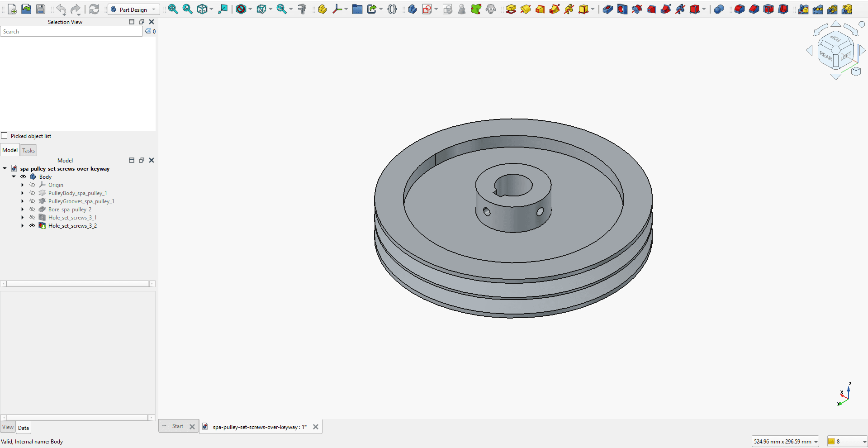The height and width of the screenshot is (448, 868).
Task: Create a Mirrored feature
Action: [803, 9]
